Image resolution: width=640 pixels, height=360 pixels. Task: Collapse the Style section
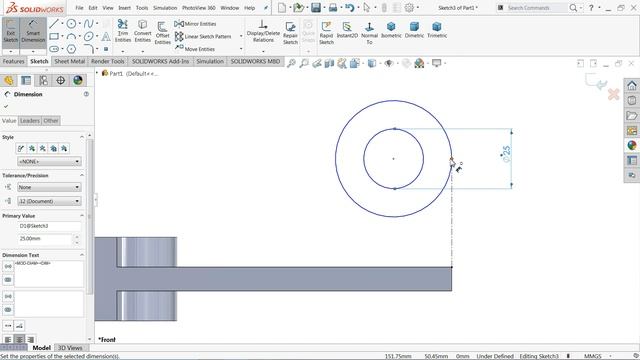(x=82, y=137)
